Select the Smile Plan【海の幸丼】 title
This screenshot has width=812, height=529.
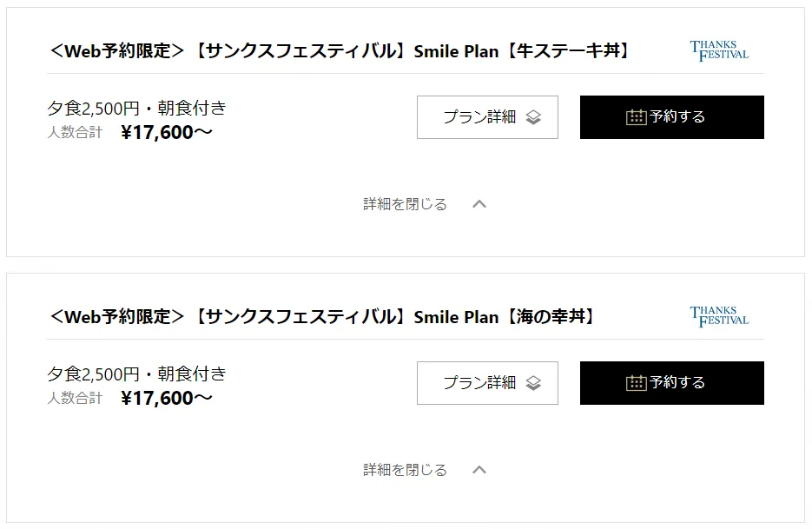322,317
